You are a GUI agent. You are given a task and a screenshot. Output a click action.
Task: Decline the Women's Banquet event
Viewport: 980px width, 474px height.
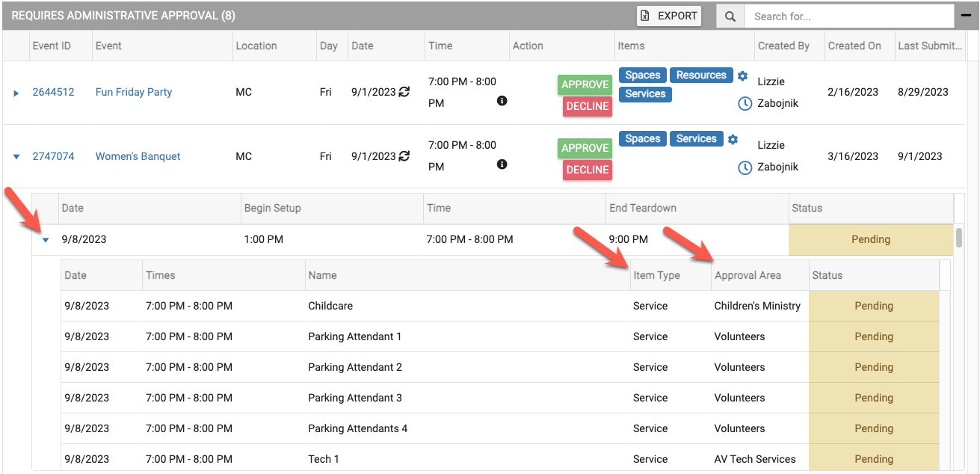(587, 170)
